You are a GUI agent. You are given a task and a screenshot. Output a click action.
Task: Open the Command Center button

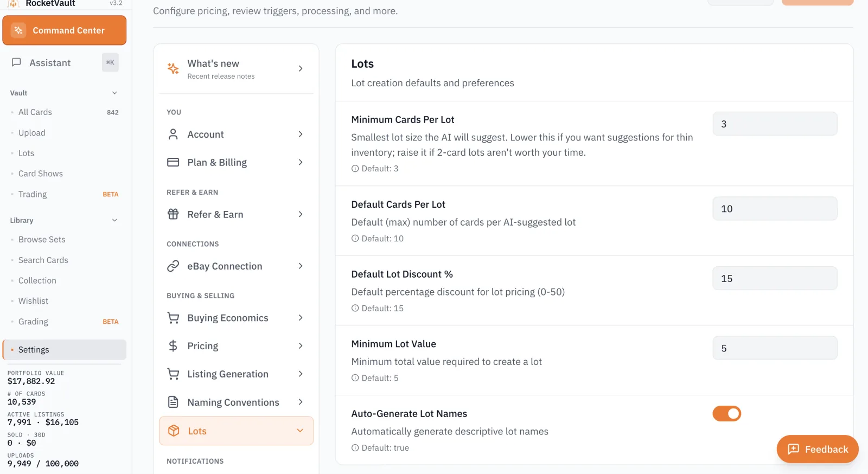point(65,30)
